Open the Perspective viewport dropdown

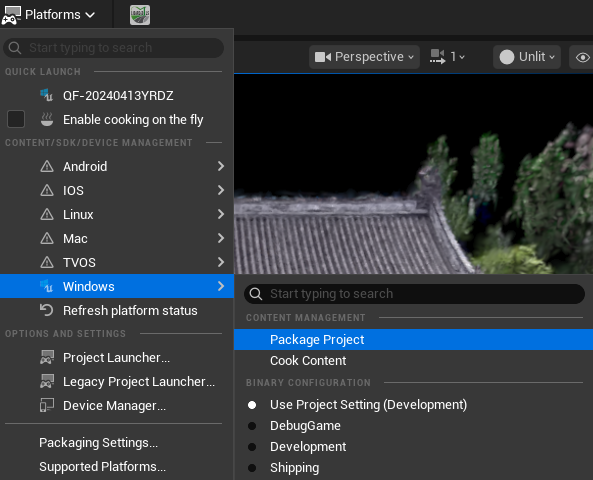click(x=364, y=57)
